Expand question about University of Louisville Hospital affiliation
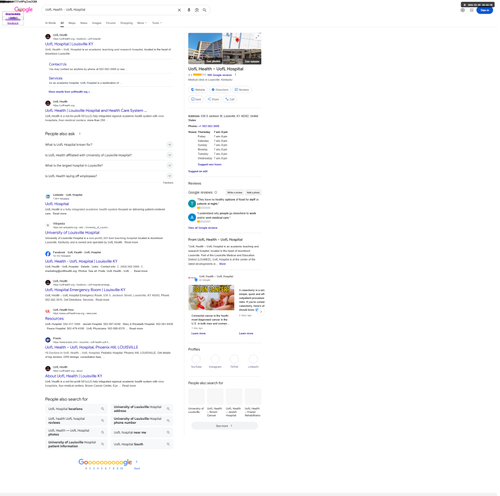Image resolution: width=500 pixels, height=496 pixels. click(x=109, y=155)
